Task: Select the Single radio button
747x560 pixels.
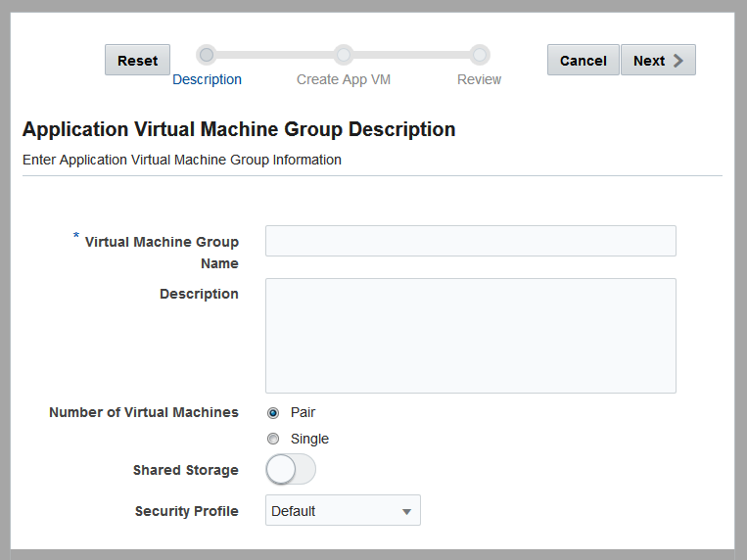Action: (273, 440)
